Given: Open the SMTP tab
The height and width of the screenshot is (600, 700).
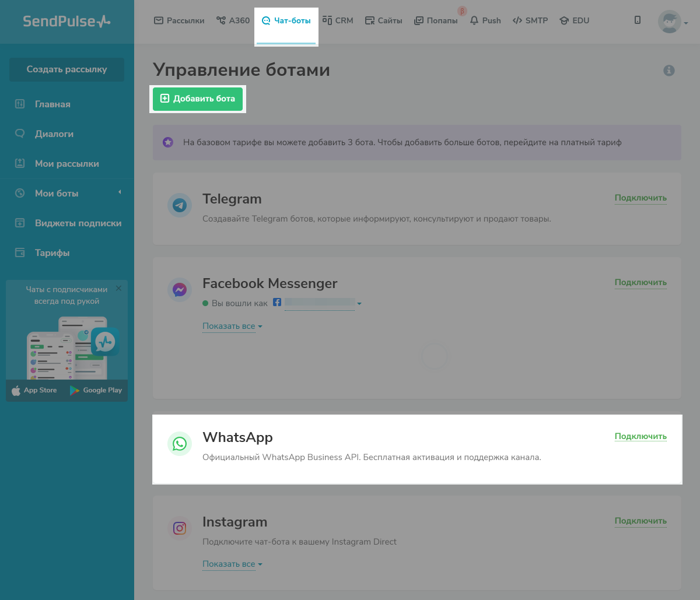Looking at the screenshot, I should [530, 20].
